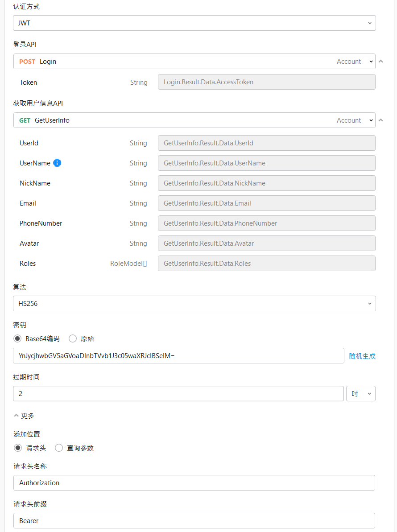Screen dimensions: 397x532
Task: Collapse the GetUserInfo API section chevron
Action: coord(381,120)
